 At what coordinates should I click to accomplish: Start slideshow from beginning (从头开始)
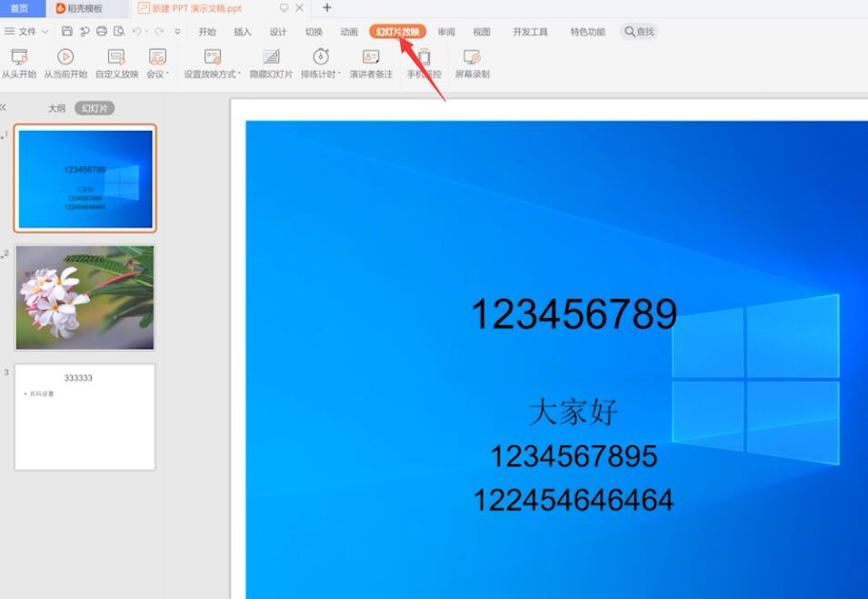click(19, 64)
